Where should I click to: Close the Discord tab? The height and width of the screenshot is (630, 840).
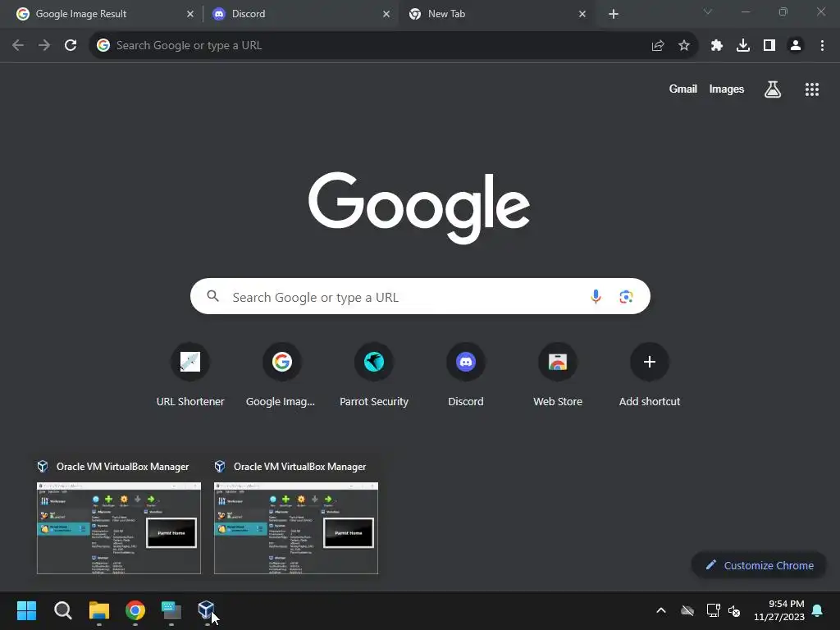tap(386, 15)
